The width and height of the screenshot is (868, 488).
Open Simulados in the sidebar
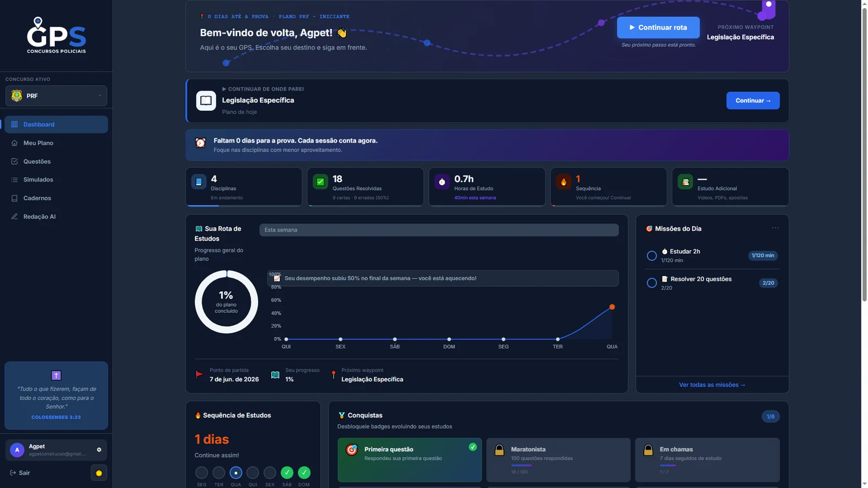coord(56,179)
